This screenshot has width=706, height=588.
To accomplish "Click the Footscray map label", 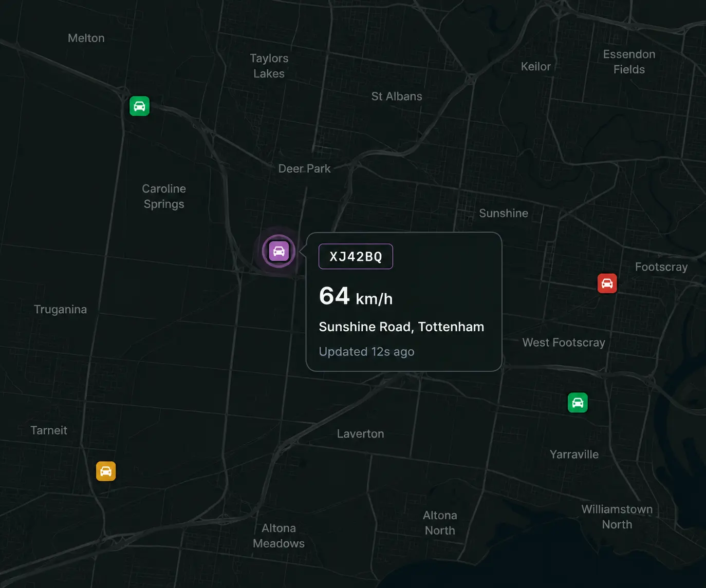I will tap(661, 267).
